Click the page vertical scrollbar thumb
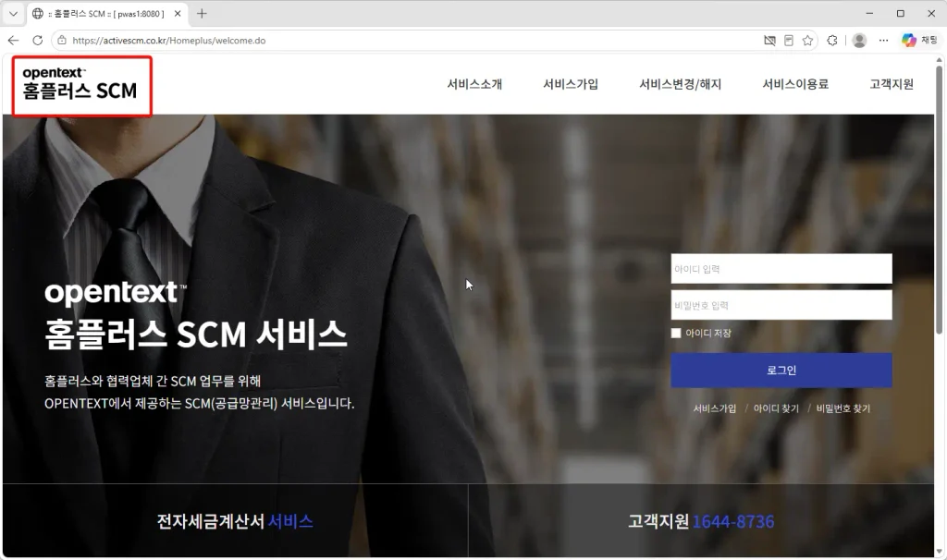 pos(939,199)
